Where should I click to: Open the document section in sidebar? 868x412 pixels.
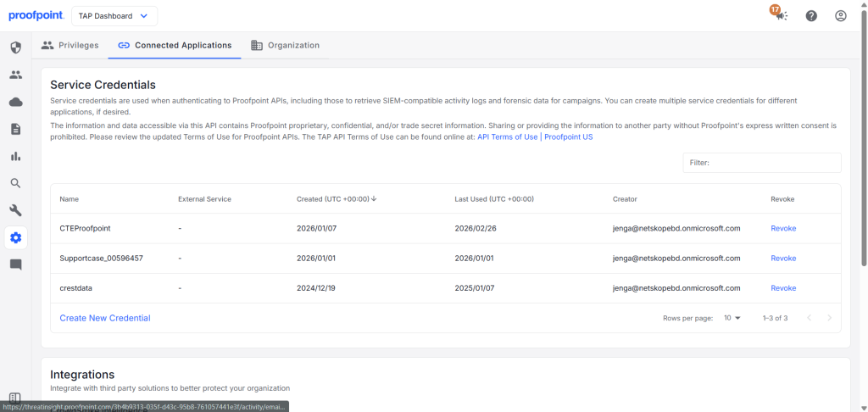tap(16, 129)
